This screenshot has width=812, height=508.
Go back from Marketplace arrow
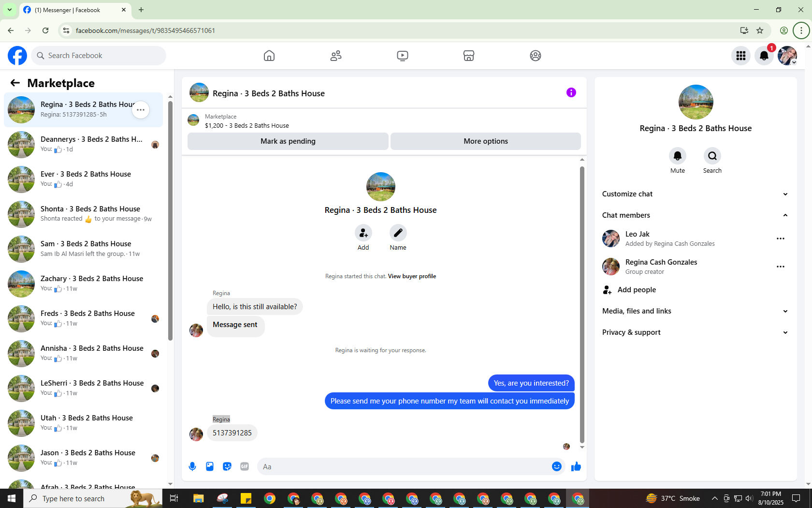click(x=15, y=83)
